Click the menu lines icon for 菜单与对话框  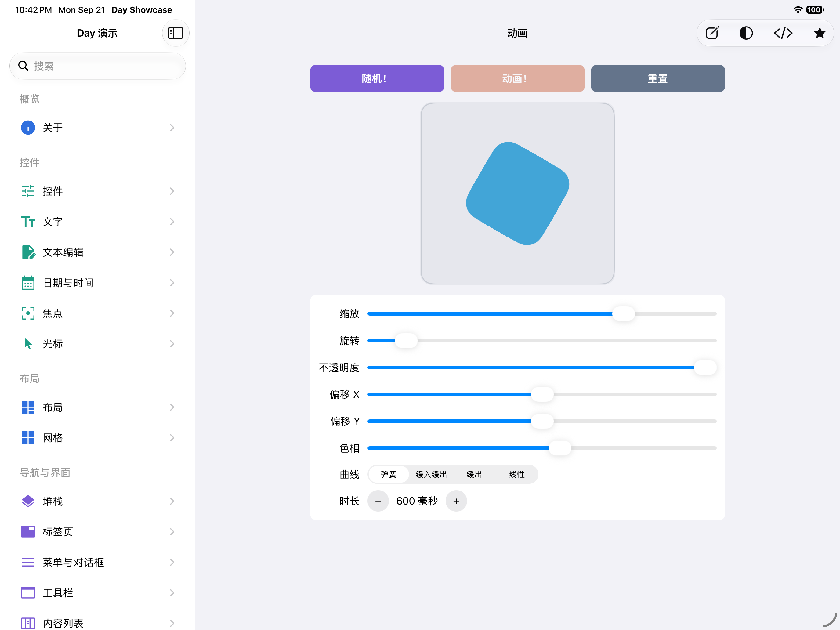click(28, 562)
